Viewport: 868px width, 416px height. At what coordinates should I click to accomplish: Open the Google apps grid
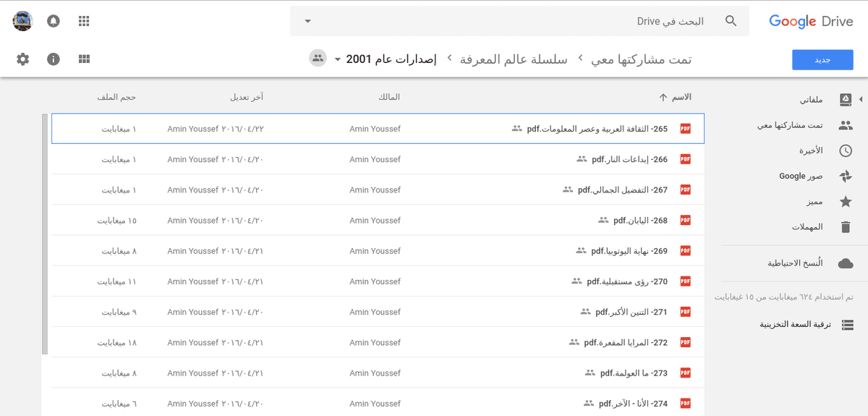click(84, 21)
